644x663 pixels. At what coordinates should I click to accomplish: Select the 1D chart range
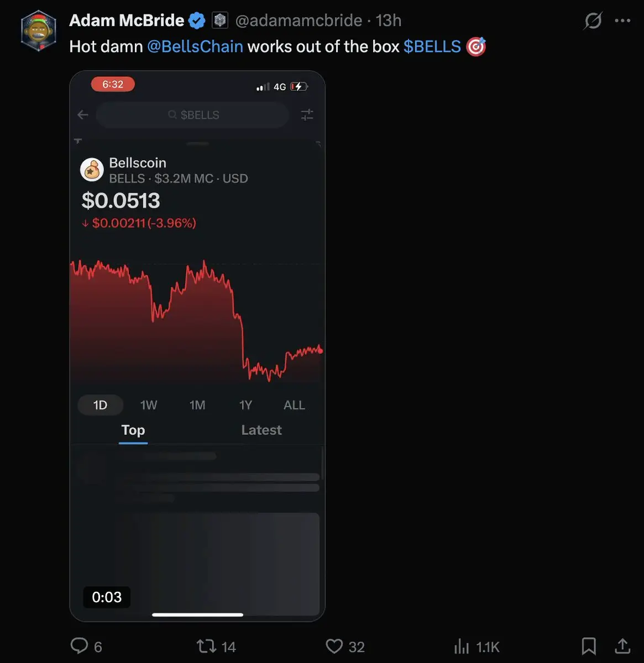click(100, 405)
